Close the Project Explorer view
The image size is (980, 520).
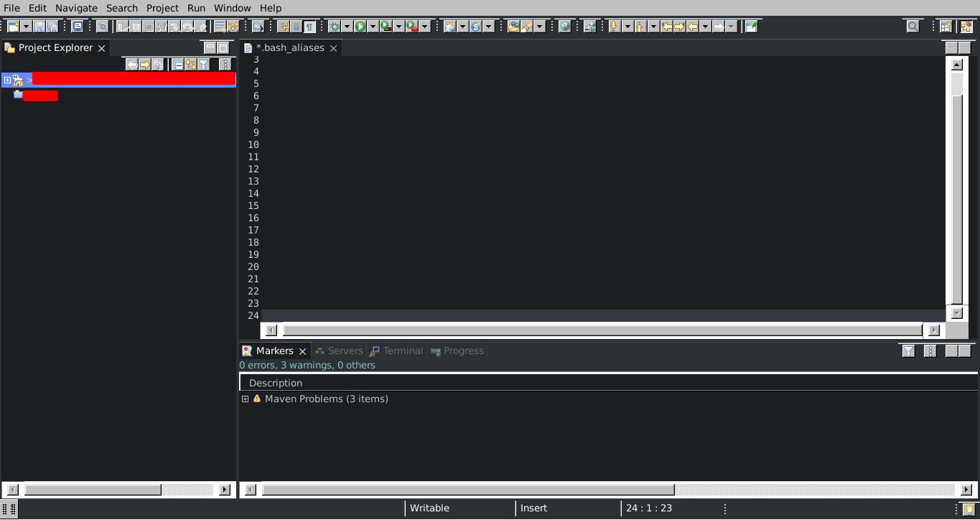tap(101, 48)
